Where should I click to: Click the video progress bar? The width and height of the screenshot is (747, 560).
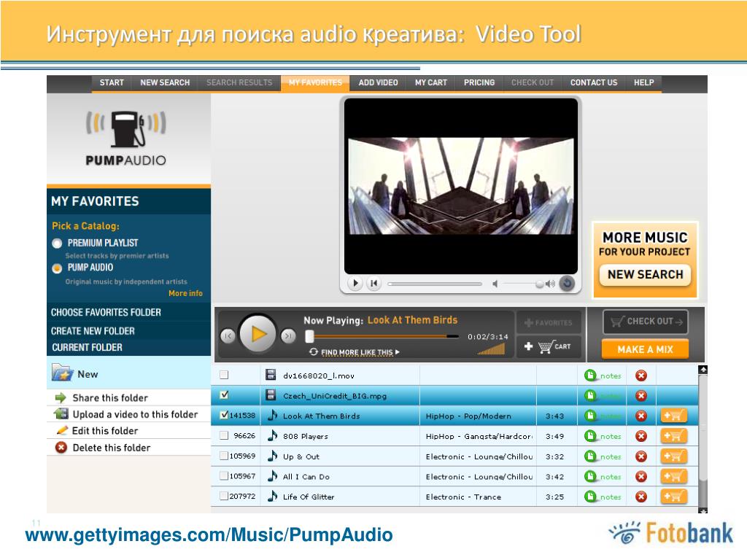435,284
